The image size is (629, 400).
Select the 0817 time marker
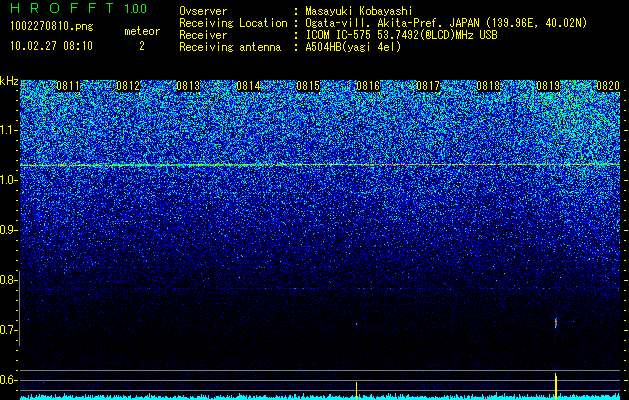[428, 86]
